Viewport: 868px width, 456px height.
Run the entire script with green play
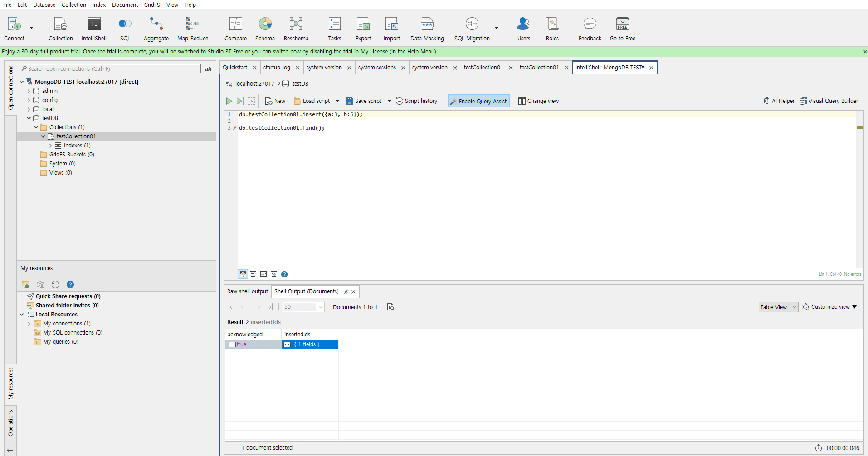[229, 101]
